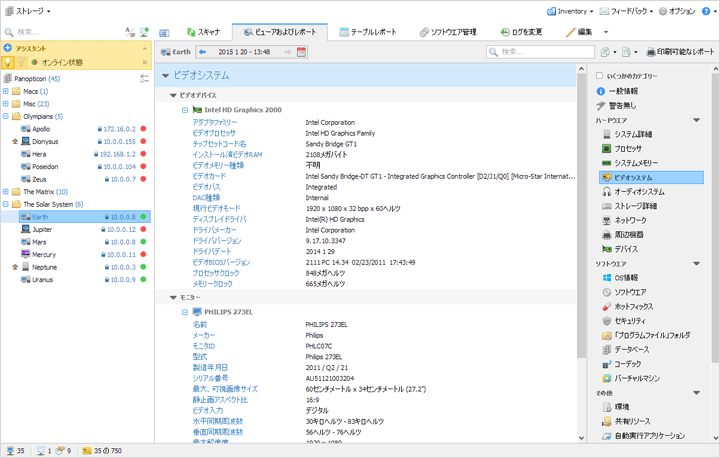
Task: Collapse the Intel HD Graphics 2000 node
Action: 185,110
